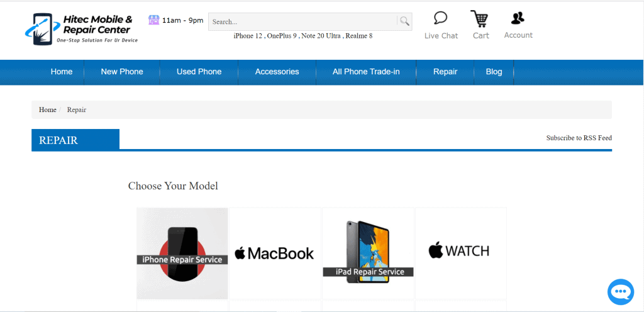Click the suggested searches text 'iPhone 12 , OnePlus 9'
The height and width of the screenshot is (312, 644).
coord(266,36)
